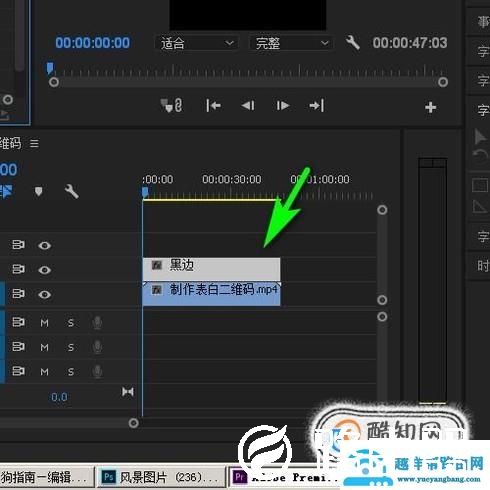Solo the second audio track
This screenshot has width=490, height=490.
coord(71,347)
